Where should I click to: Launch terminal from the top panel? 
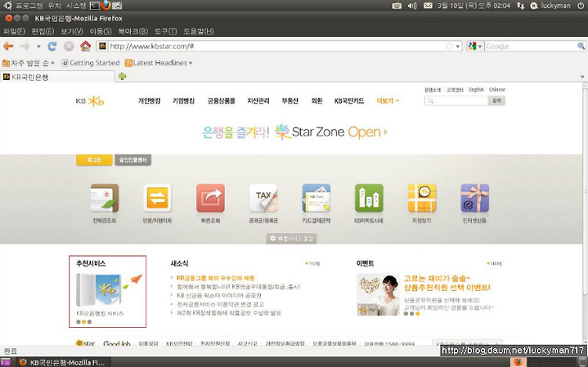coord(95,5)
